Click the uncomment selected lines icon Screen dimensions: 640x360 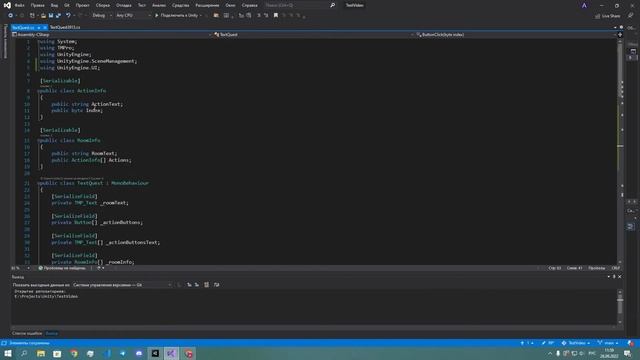266,16
